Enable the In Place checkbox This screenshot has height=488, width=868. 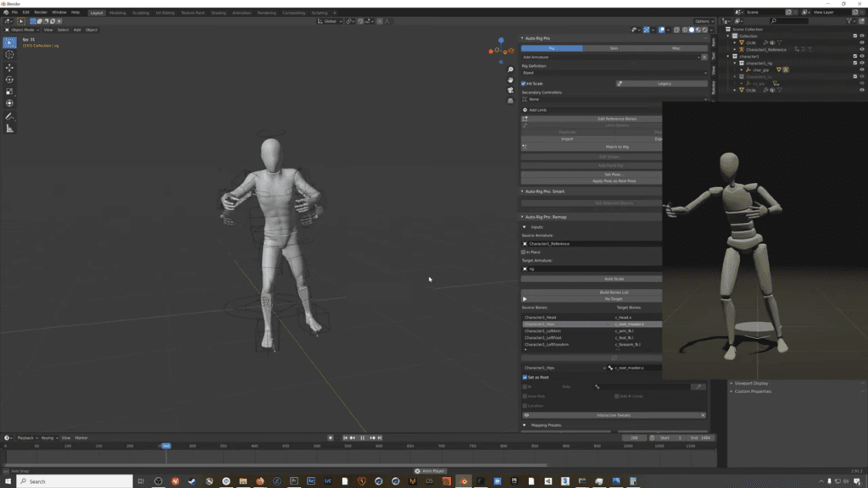tap(524, 252)
